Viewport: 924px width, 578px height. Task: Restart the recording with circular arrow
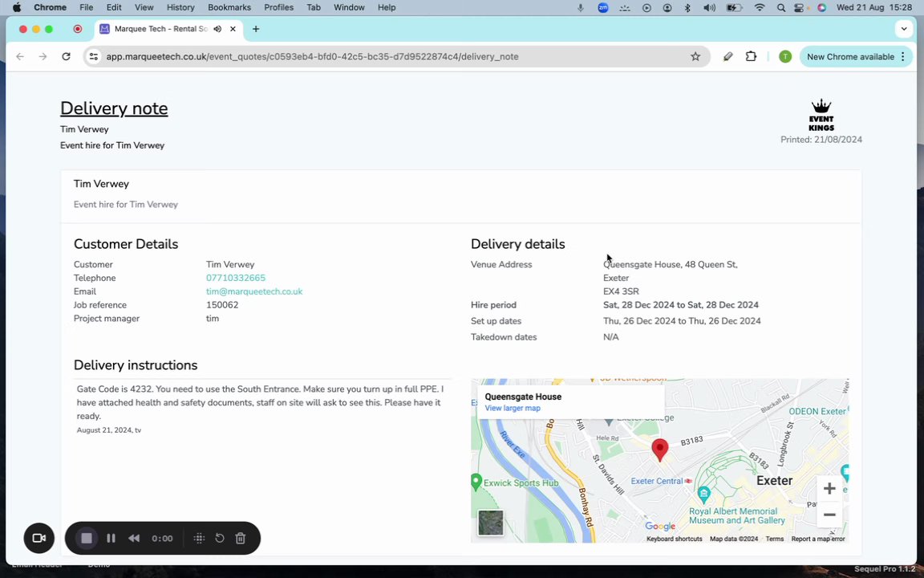pyautogui.click(x=219, y=538)
